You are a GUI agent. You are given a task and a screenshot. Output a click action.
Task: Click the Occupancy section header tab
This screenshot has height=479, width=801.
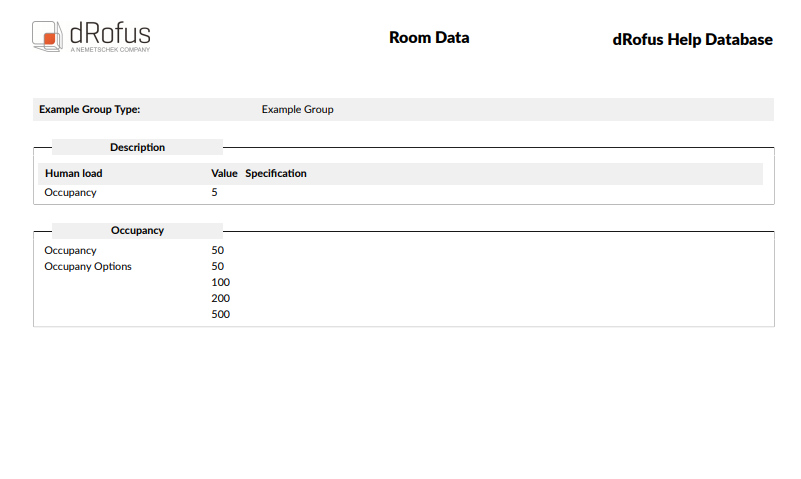[x=137, y=230]
